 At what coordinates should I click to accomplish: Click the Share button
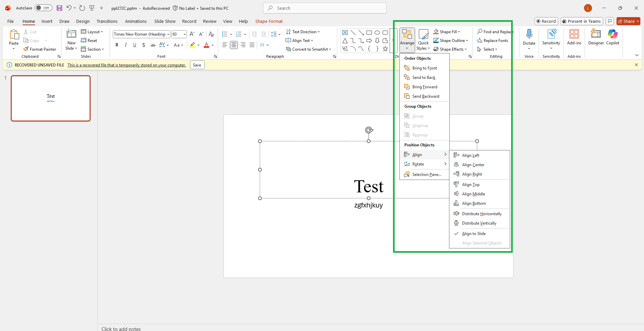tap(628, 21)
